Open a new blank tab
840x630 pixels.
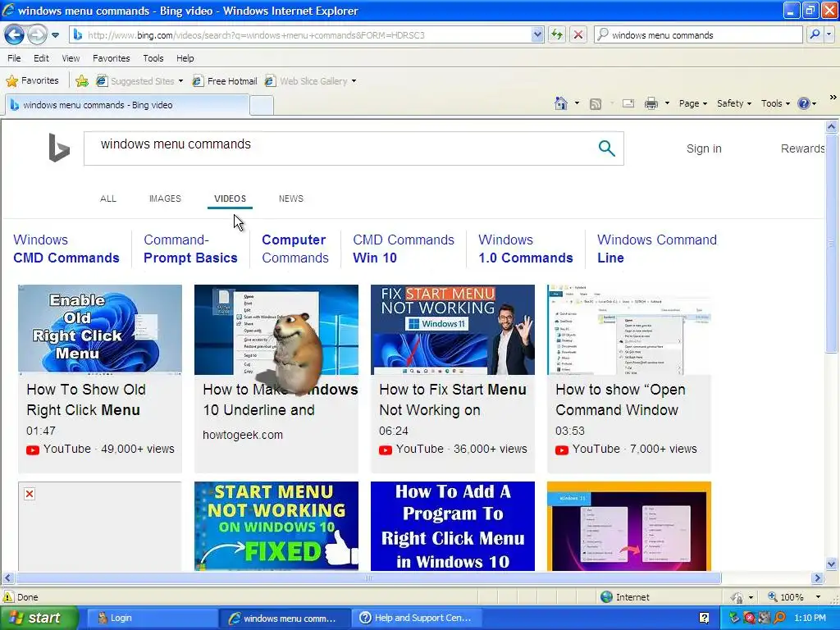pyautogui.click(x=262, y=106)
